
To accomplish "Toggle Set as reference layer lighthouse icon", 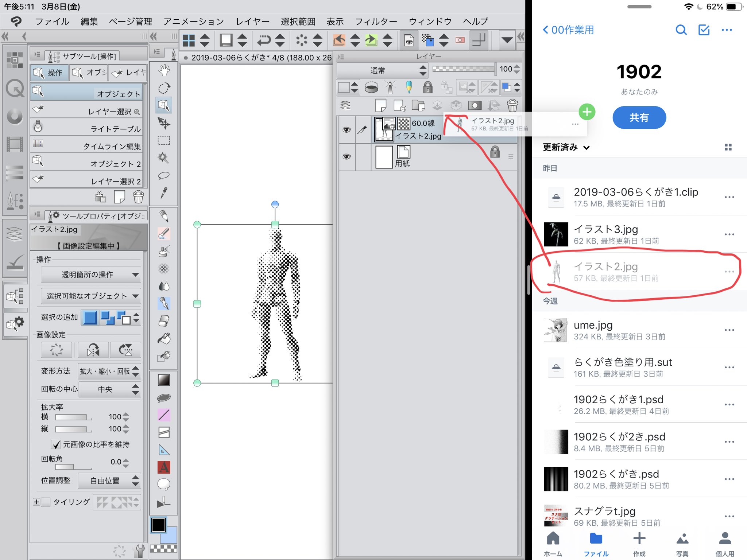I will pos(390,87).
